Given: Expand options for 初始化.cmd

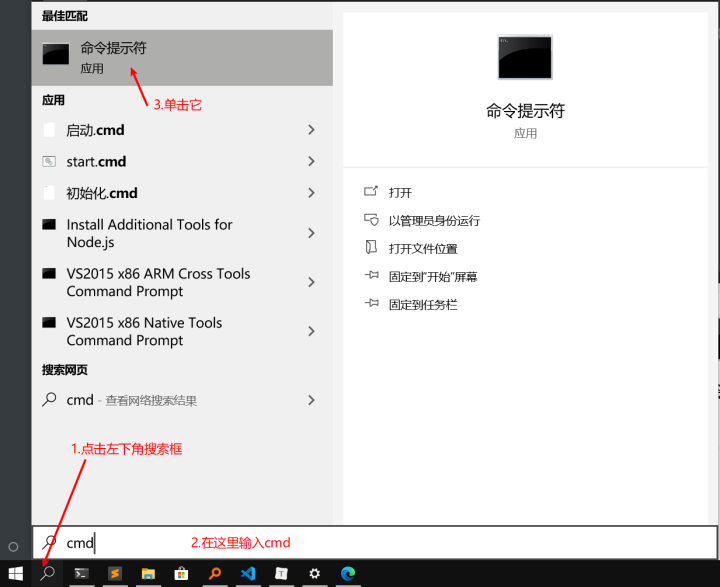Looking at the screenshot, I should pyautogui.click(x=311, y=193).
